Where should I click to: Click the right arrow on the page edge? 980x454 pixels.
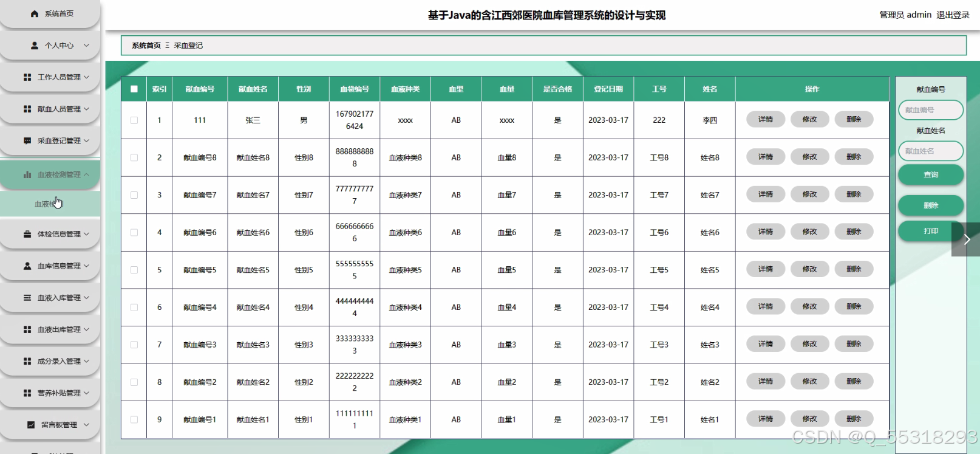[967, 239]
